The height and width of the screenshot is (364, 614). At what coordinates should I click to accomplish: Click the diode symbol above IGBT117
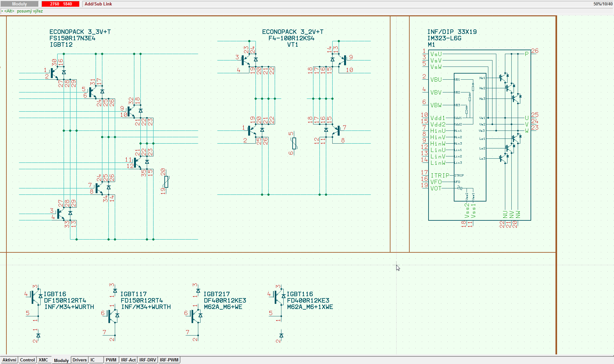pos(115,291)
